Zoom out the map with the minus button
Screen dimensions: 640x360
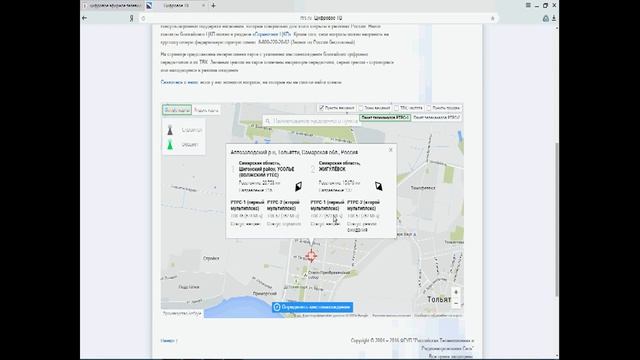pos(456,303)
